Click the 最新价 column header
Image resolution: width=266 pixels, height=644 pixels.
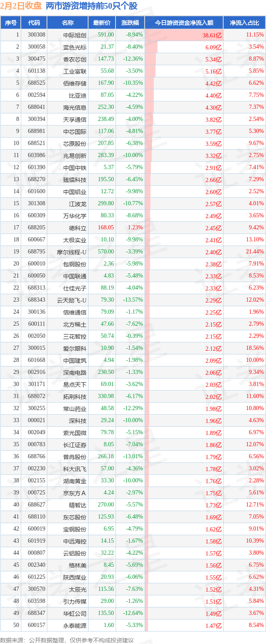(102, 23)
